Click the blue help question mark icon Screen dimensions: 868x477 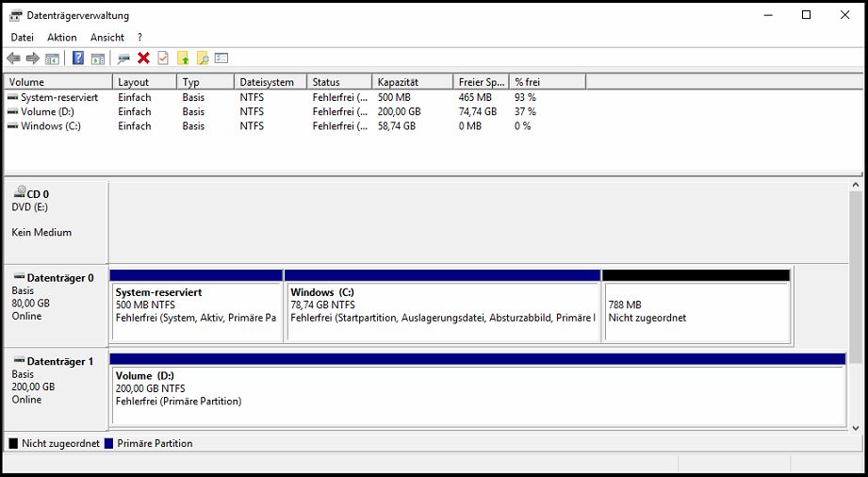tap(78, 58)
